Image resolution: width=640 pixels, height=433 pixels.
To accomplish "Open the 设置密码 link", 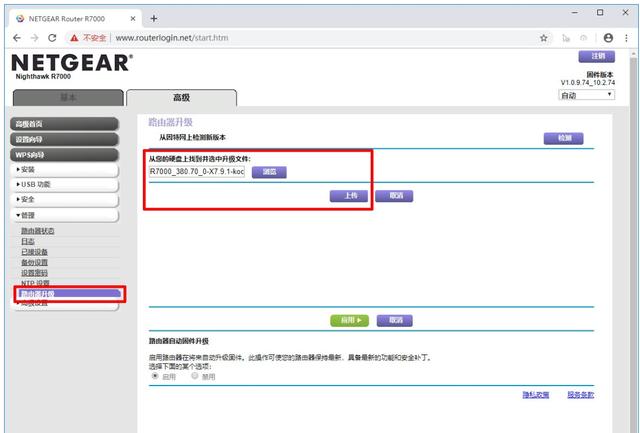I will point(34,273).
